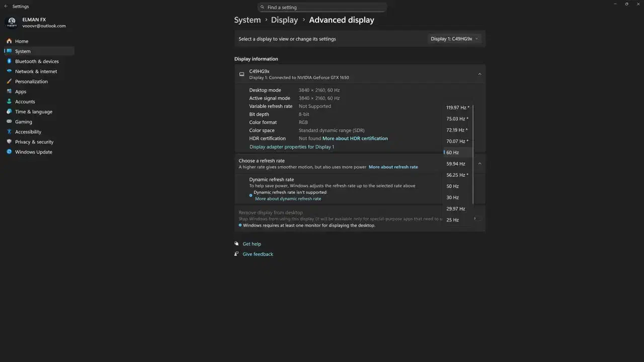This screenshot has width=644, height=362.
Task: Select 119.97 Hz refresh rate option
Action: point(457,108)
